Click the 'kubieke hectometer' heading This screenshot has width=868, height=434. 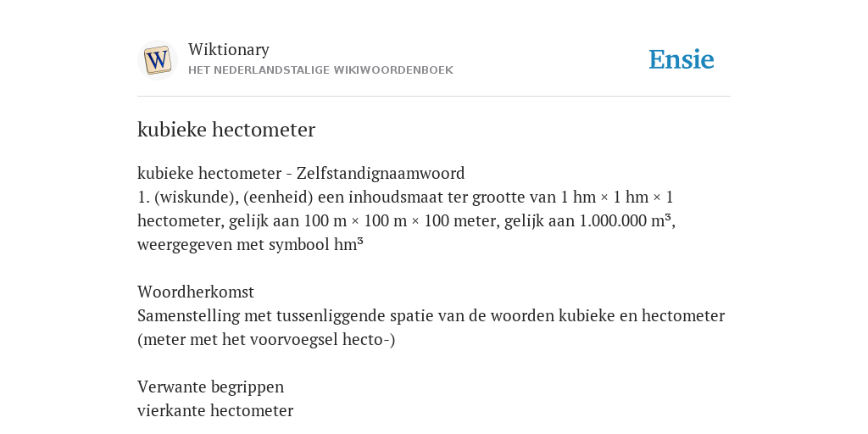pos(226,130)
